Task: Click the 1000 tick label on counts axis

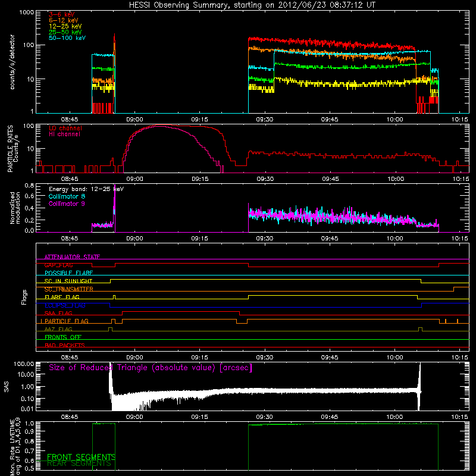Action: [x=27, y=12]
